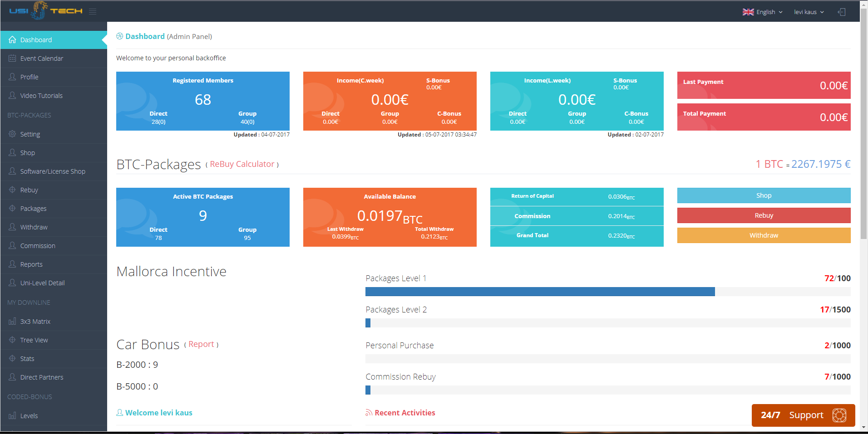868x434 pixels.
Task: Click the logout icon in top bar
Action: pos(842,12)
